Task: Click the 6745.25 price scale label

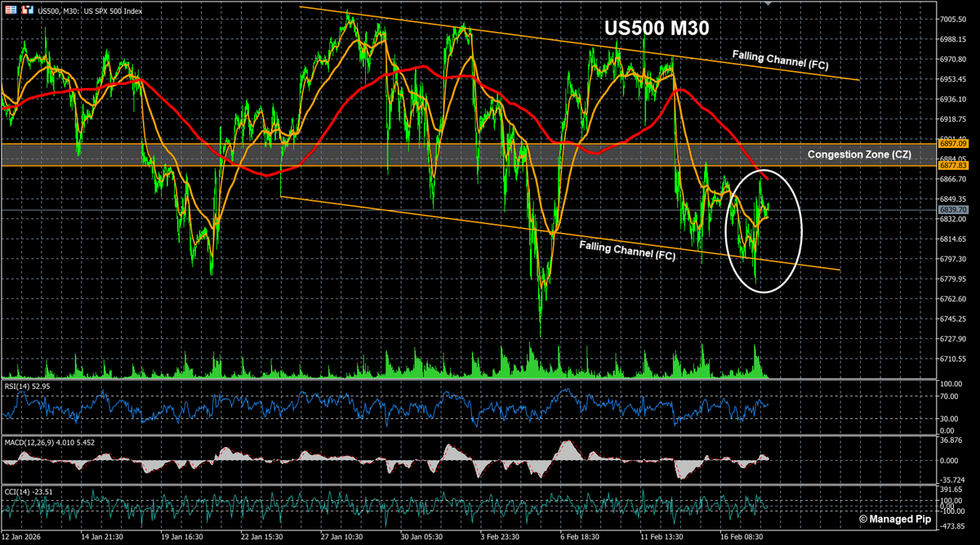Action: 953,319
